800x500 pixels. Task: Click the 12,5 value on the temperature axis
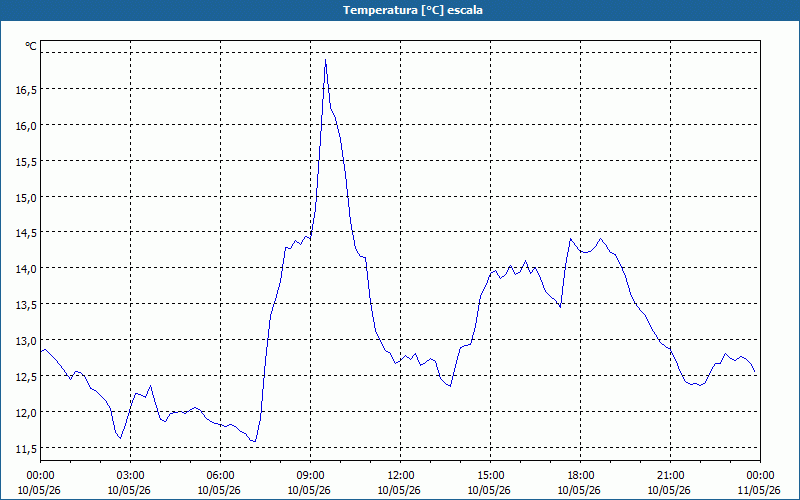[26, 377]
